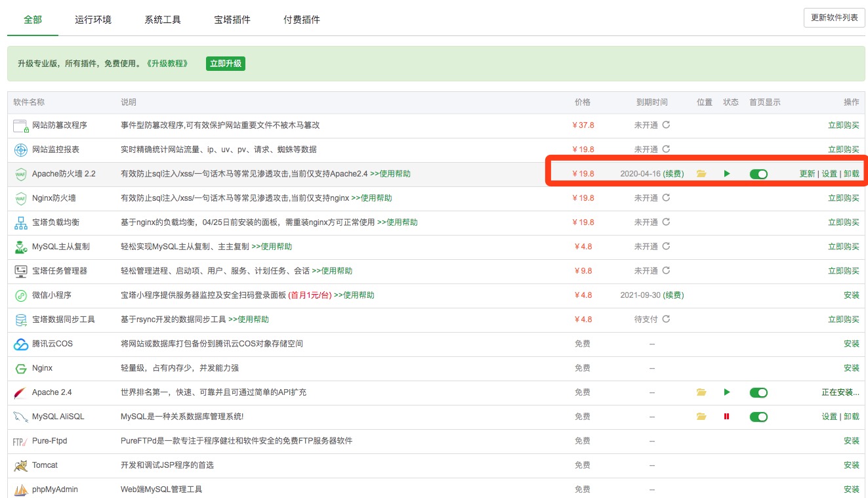The height and width of the screenshot is (498, 868).
Task: Click refresh icon beside 网站防篡改程序 未开通
Action: [x=666, y=125]
